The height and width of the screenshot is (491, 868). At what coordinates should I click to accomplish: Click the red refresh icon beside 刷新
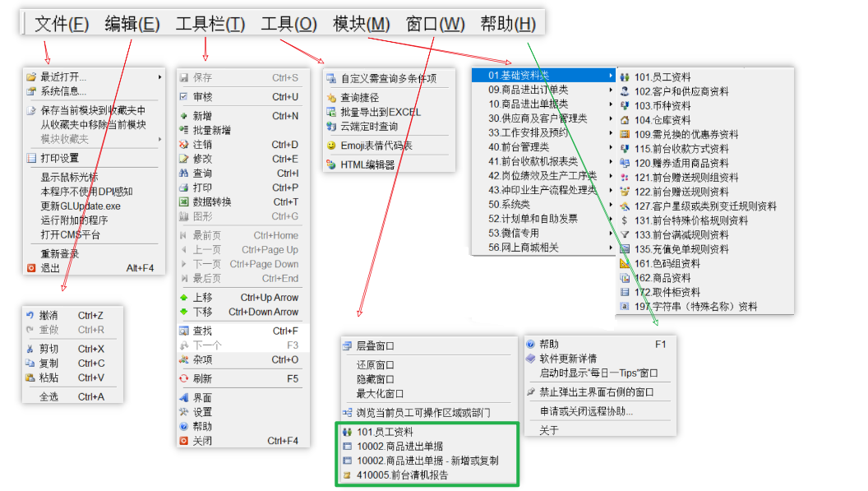click(184, 379)
